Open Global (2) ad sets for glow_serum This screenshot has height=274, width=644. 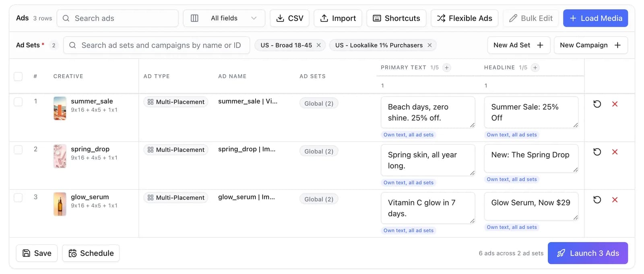pos(319,199)
